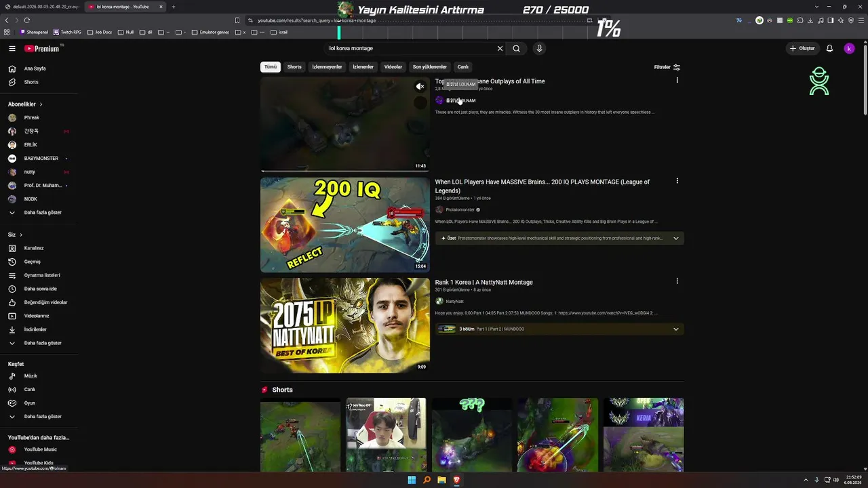
Task: Open YouTube notifications bell
Action: pos(829,49)
